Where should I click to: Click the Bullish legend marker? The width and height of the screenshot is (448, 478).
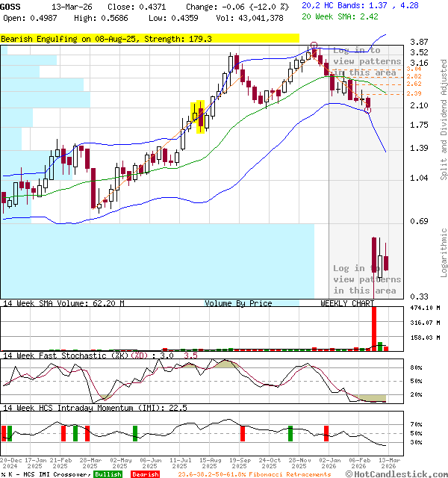(108, 474)
